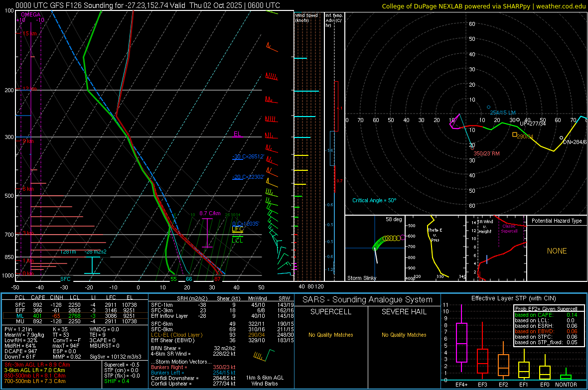
Task: Click the 'BRN Shear =' row
Action: tap(193, 348)
